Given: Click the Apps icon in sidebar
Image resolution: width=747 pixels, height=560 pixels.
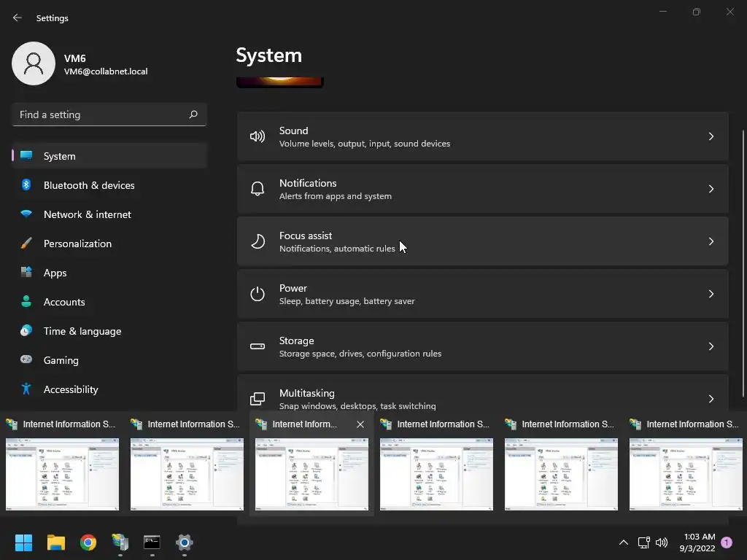Looking at the screenshot, I should (x=26, y=273).
